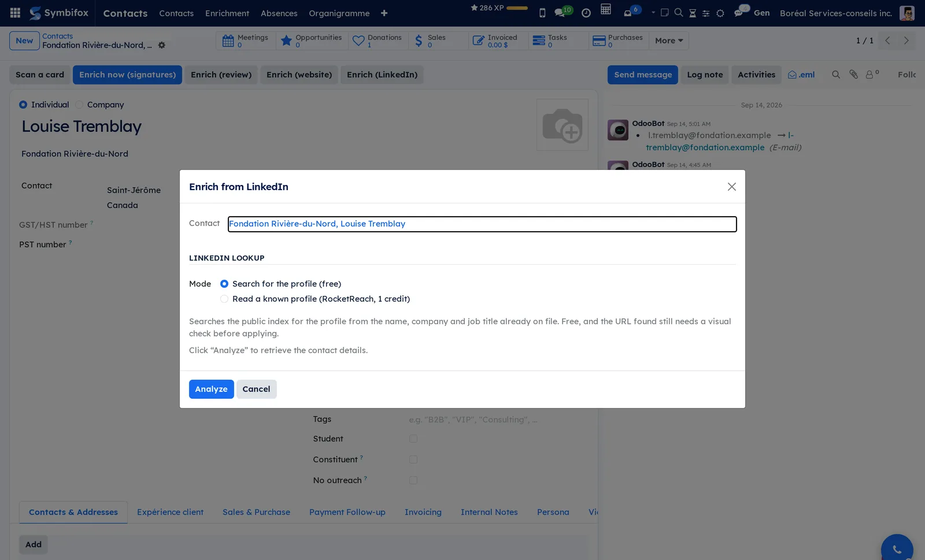Switch to the Invoicing tab

click(423, 512)
